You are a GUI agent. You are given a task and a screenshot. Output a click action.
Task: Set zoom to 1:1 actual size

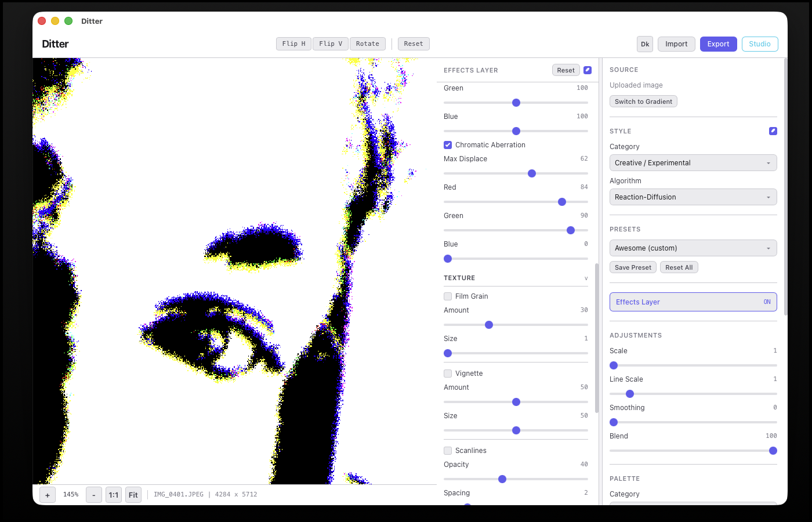114,495
